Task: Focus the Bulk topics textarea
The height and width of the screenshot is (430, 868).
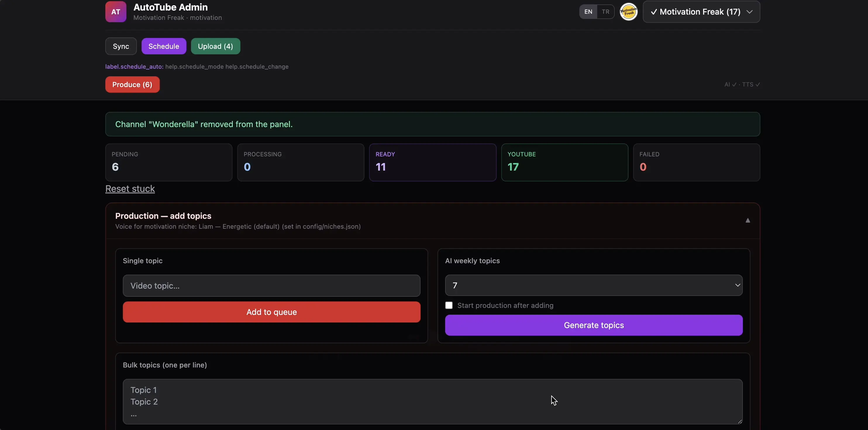Action: pyautogui.click(x=432, y=401)
